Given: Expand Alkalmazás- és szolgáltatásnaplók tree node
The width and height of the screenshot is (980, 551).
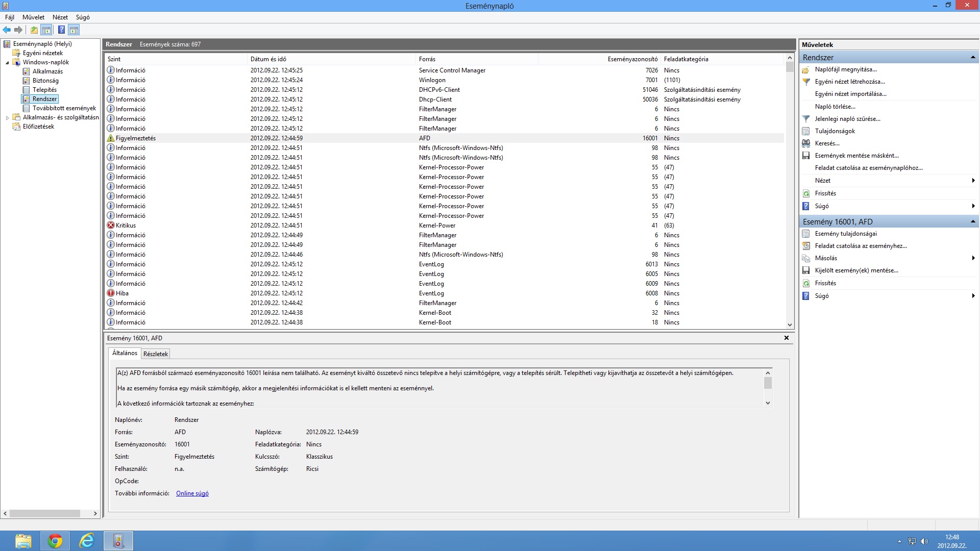Looking at the screenshot, I should click(x=7, y=118).
